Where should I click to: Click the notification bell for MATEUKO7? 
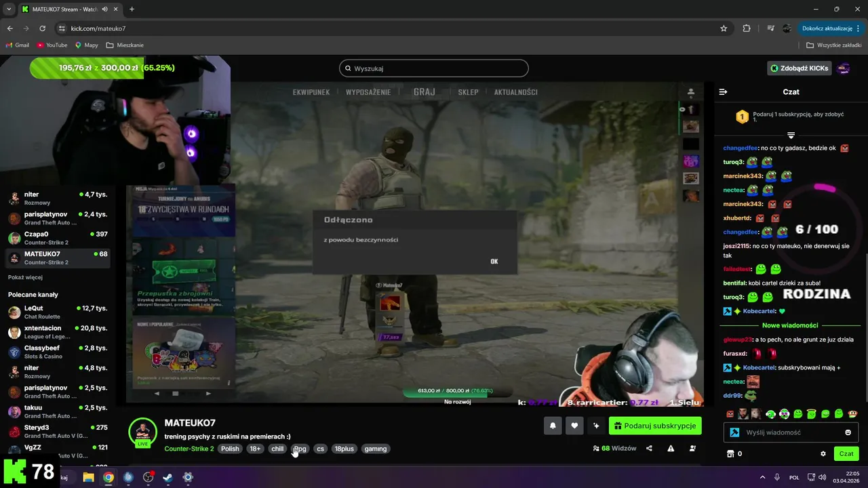pos(553,426)
